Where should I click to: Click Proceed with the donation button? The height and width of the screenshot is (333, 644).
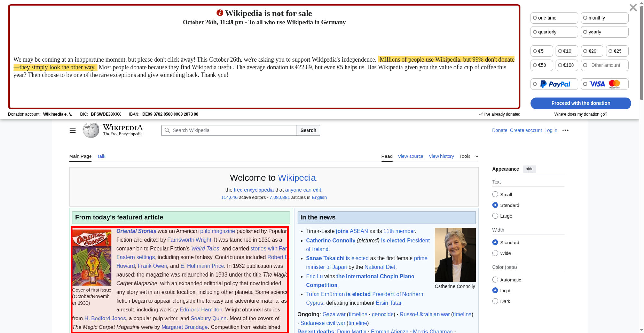[581, 103]
